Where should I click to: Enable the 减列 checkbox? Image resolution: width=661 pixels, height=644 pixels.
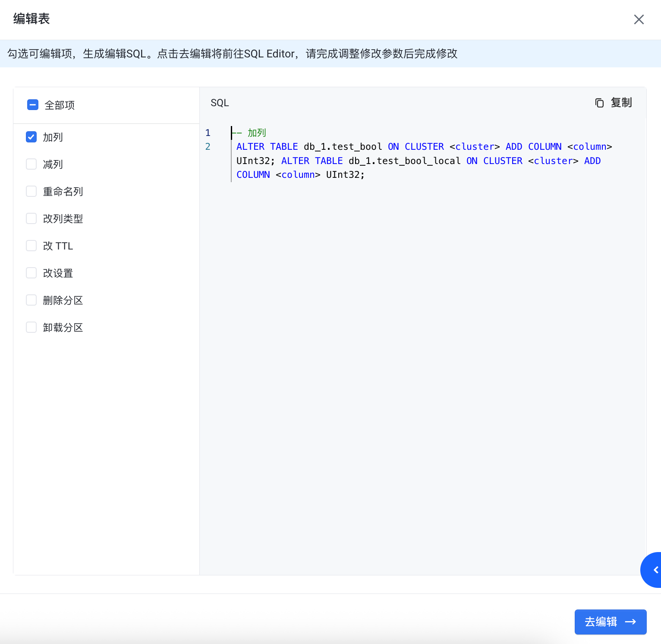(x=31, y=164)
